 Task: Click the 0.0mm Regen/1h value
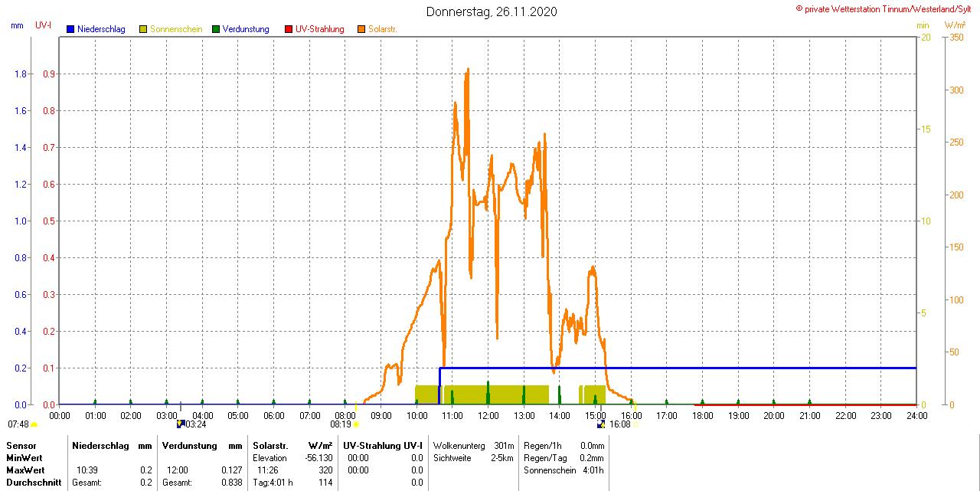point(592,446)
